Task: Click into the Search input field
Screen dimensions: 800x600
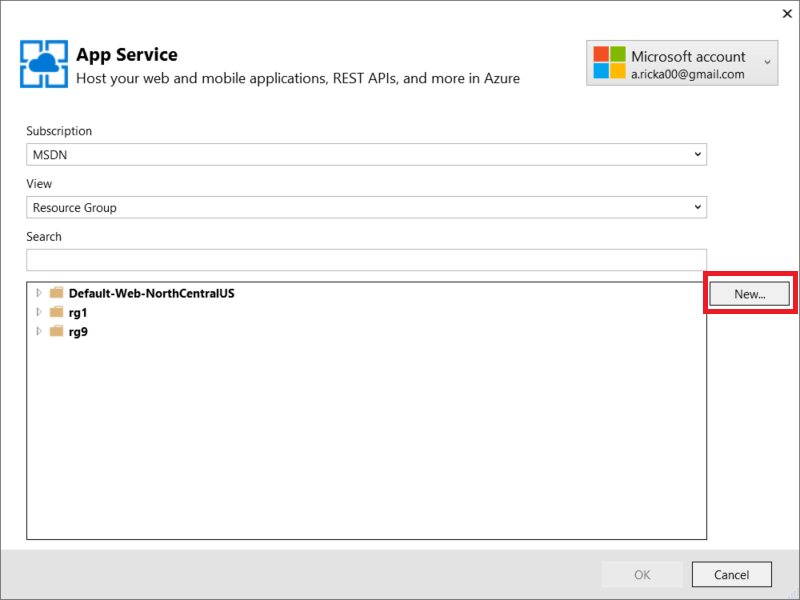Action: pos(366,260)
